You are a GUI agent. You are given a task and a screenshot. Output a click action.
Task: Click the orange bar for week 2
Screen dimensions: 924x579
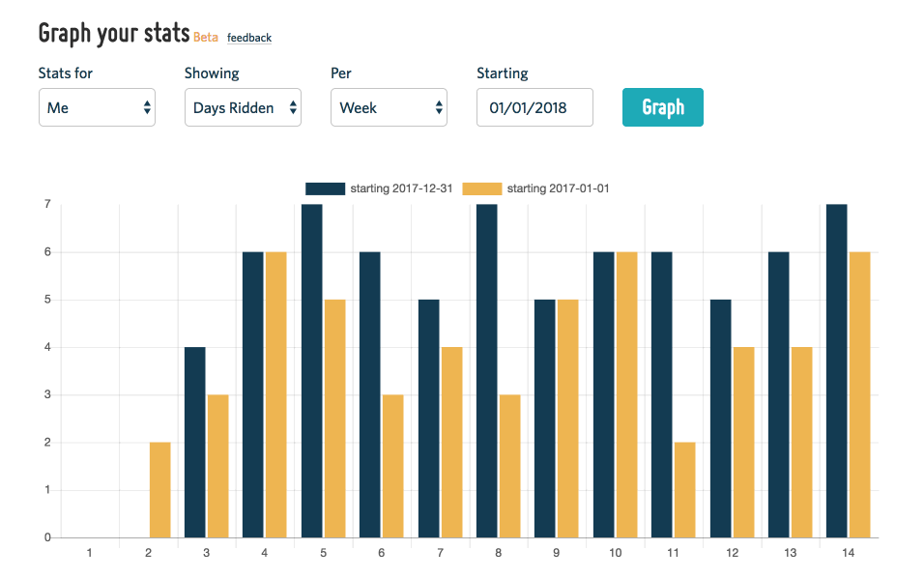click(160, 490)
